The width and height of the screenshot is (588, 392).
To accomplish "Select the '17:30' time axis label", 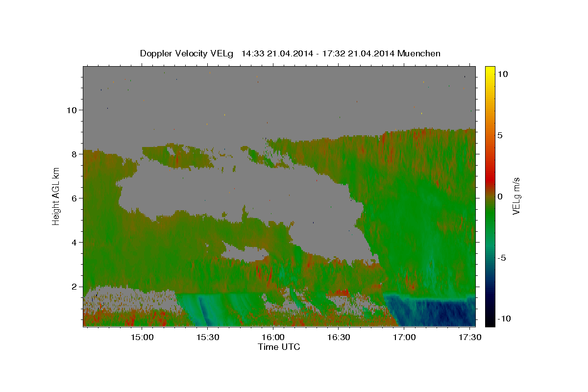I will point(469,338).
